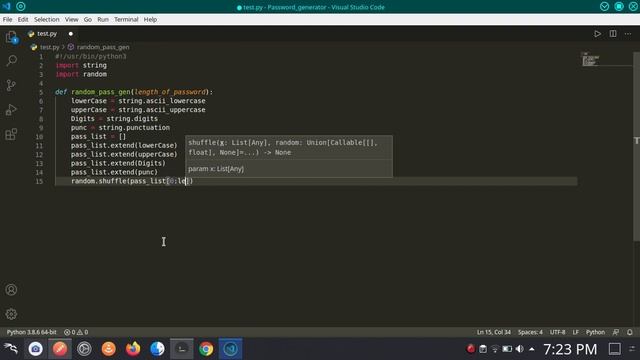640x360 pixels.
Task: Open the Run menu
Action: 103,19
